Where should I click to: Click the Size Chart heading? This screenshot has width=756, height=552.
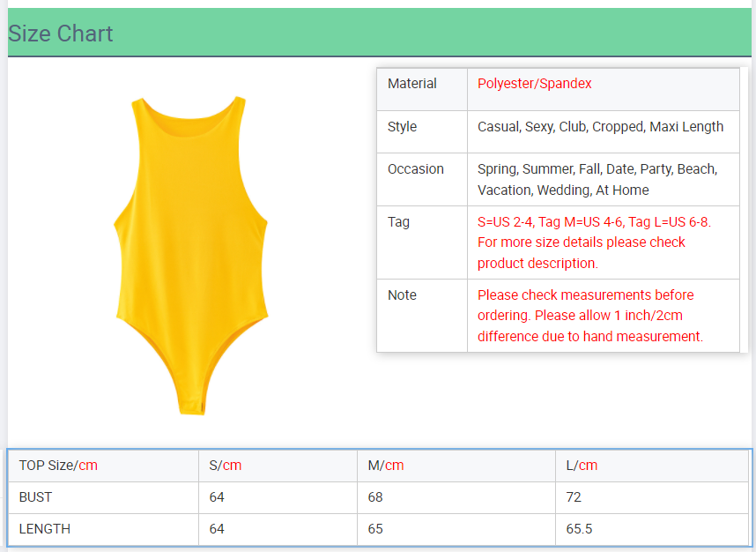click(61, 34)
